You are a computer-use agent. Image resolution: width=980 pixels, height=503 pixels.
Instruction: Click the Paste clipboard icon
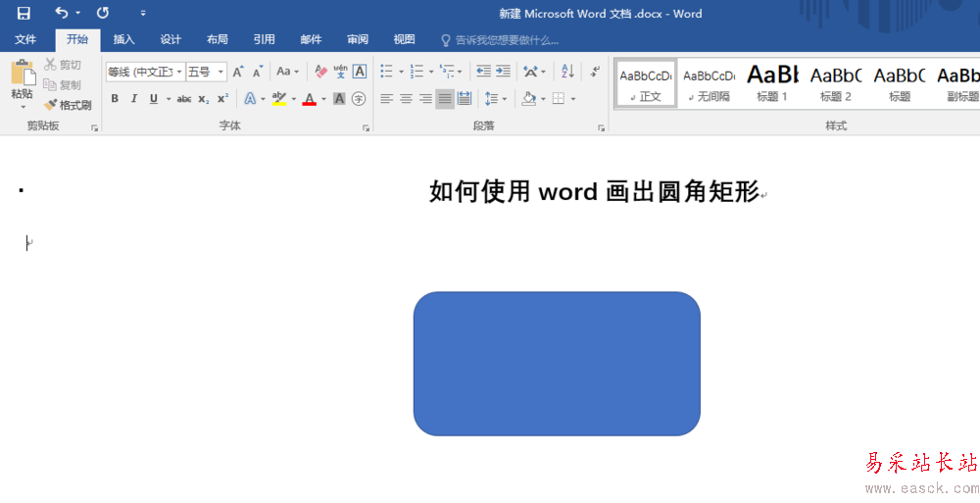pos(23,74)
